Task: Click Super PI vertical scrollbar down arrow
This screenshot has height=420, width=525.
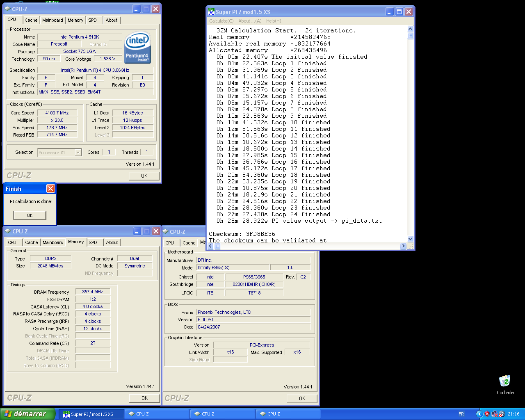Action: click(411, 239)
